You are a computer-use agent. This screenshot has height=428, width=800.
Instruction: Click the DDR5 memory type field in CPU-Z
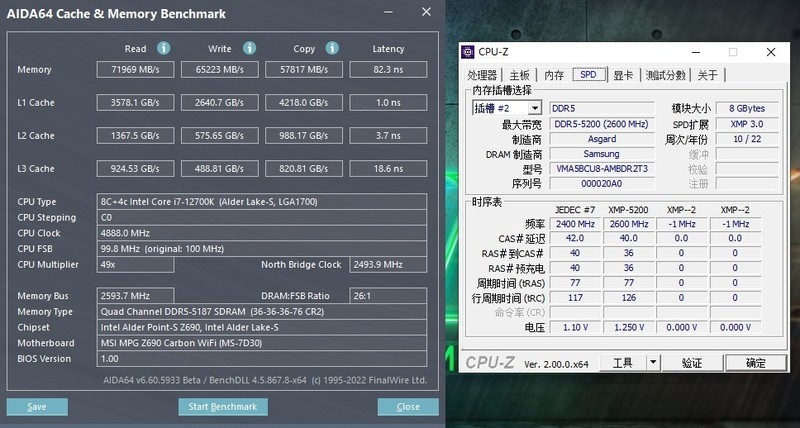tap(602, 108)
